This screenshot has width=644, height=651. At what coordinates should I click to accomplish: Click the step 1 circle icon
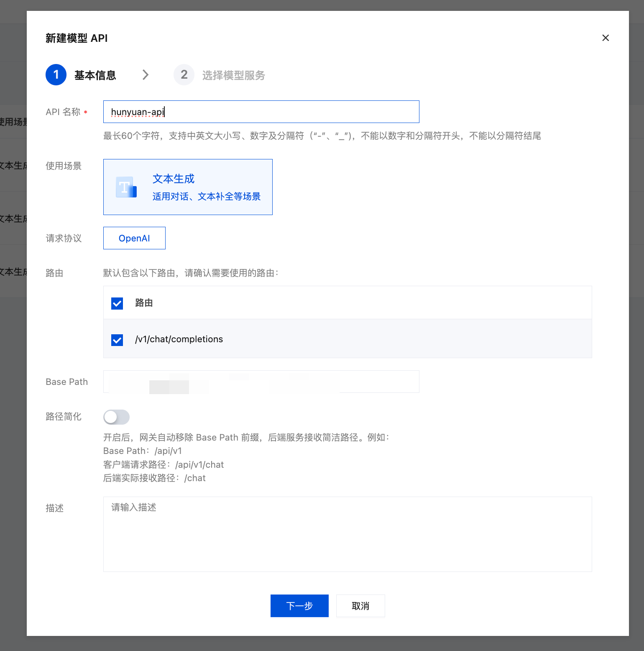[56, 75]
